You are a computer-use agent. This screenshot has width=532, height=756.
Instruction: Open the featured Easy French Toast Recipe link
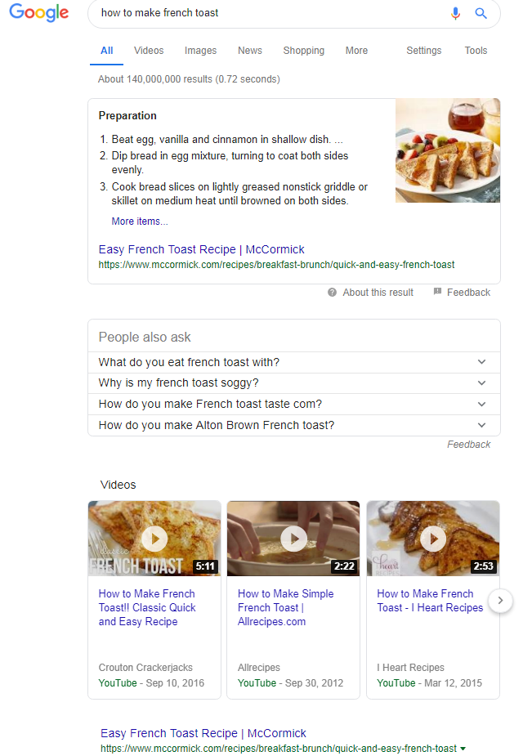201,249
